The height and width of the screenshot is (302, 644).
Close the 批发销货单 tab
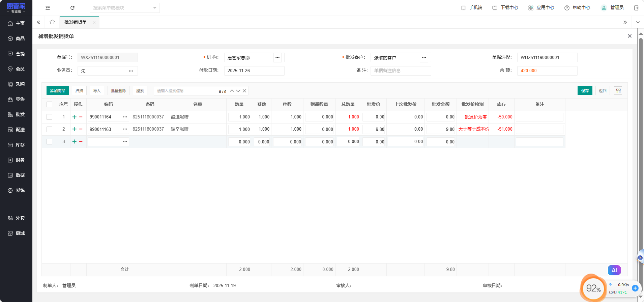point(94,23)
